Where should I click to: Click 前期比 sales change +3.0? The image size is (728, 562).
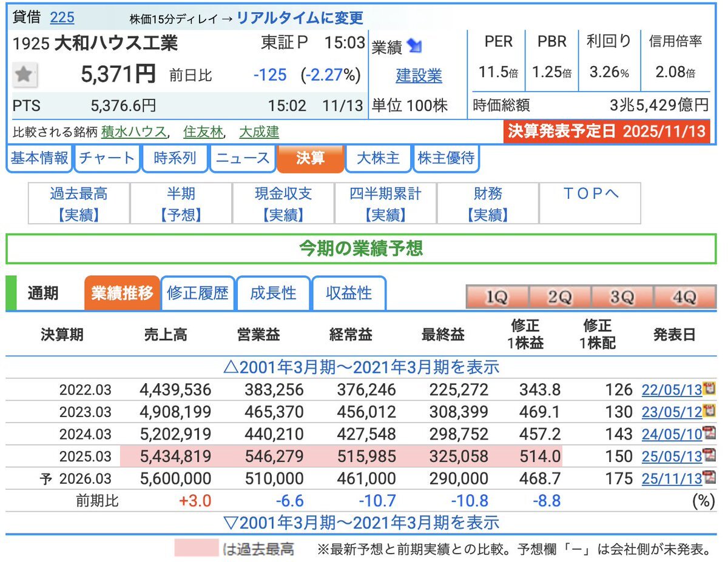(x=194, y=501)
